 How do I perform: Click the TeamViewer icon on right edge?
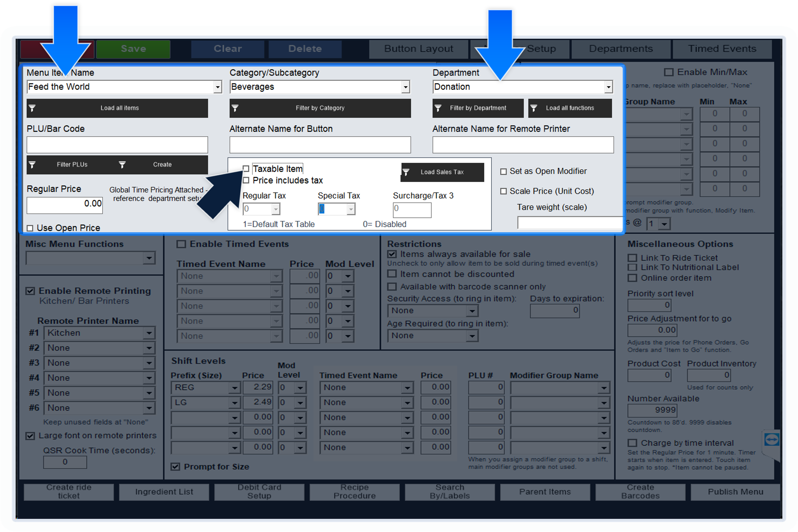click(x=772, y=440)
